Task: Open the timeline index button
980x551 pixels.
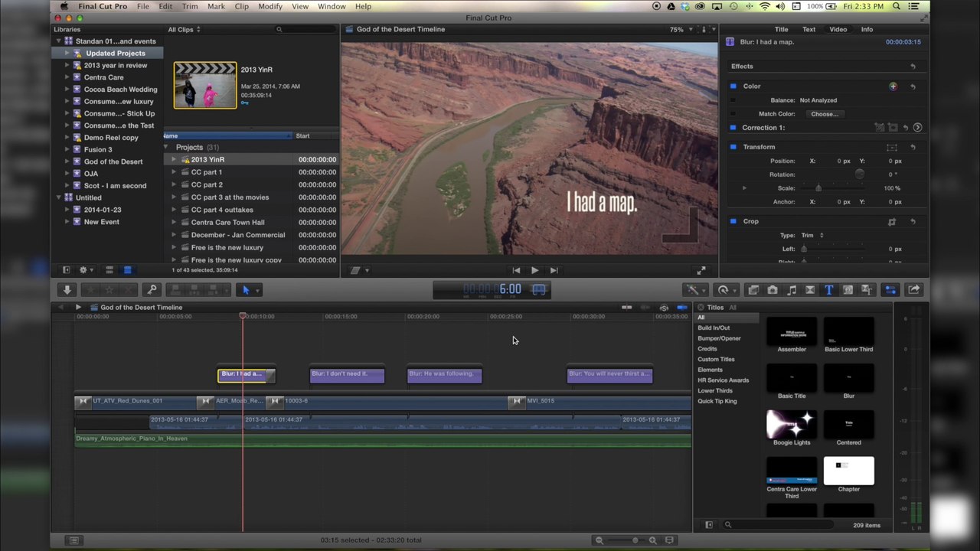Action: tap(73, 540)
